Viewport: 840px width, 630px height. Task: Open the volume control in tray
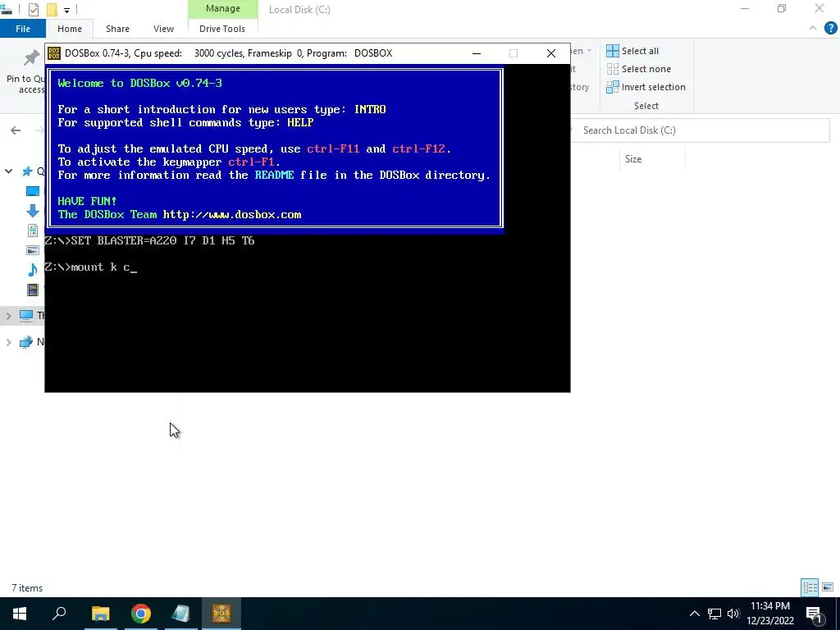(x=733, y=614)
